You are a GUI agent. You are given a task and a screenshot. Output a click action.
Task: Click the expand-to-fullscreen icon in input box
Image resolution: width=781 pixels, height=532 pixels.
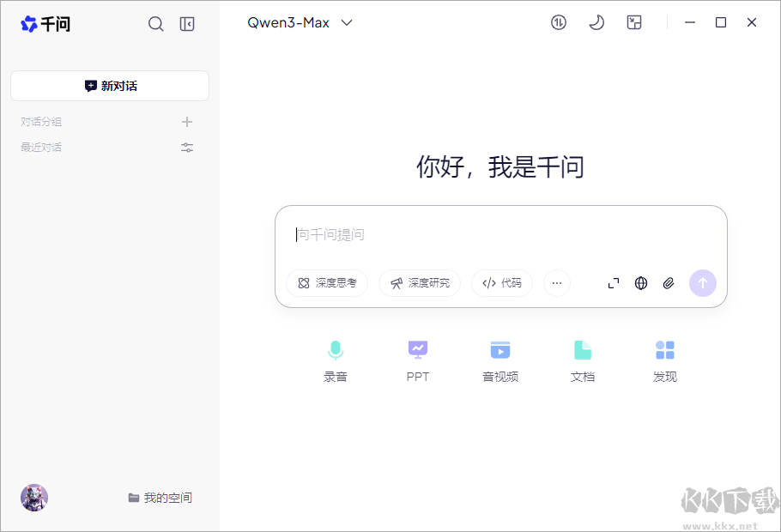coord(614,283)
